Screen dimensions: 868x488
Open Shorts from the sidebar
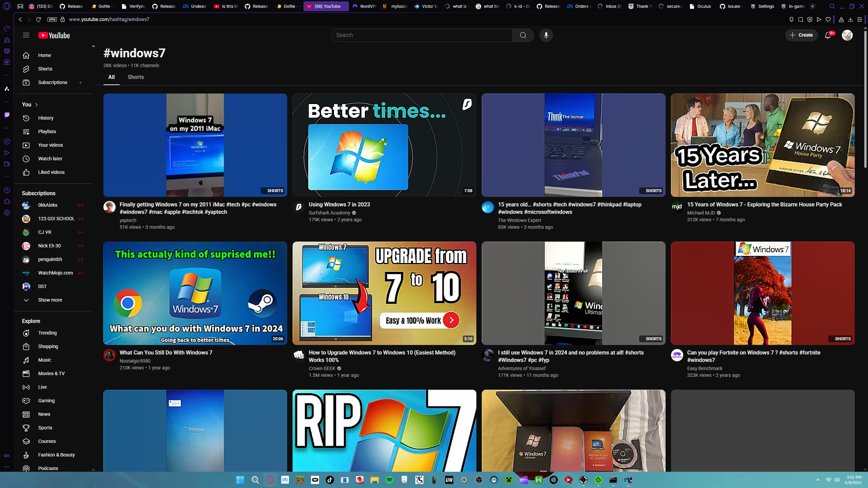(45, 69)
